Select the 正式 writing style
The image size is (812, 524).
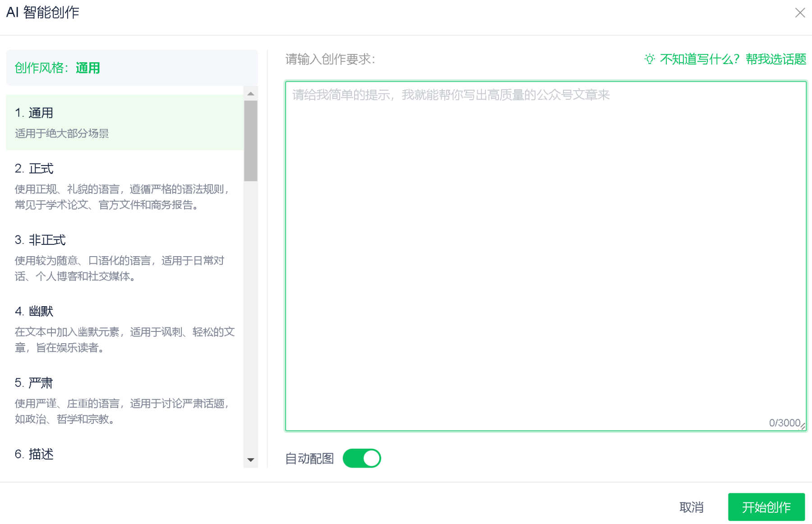(125, 186)
